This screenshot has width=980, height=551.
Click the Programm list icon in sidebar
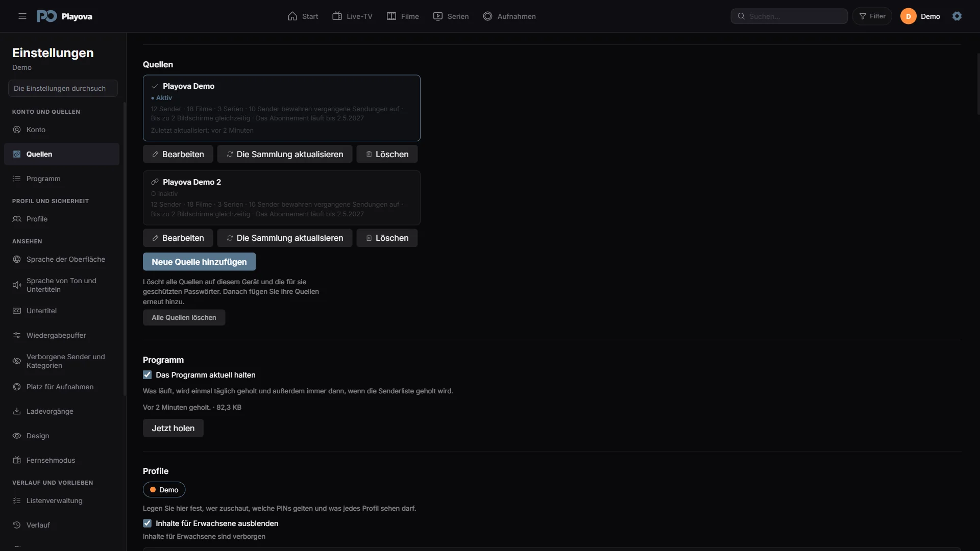click(17, 179)
